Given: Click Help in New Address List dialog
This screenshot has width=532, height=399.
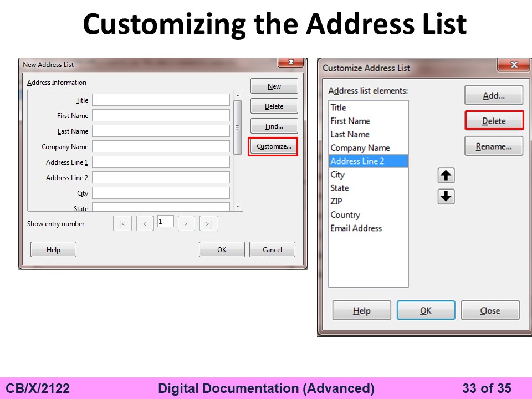Looking at the screenshot, I should pos(53,250).
